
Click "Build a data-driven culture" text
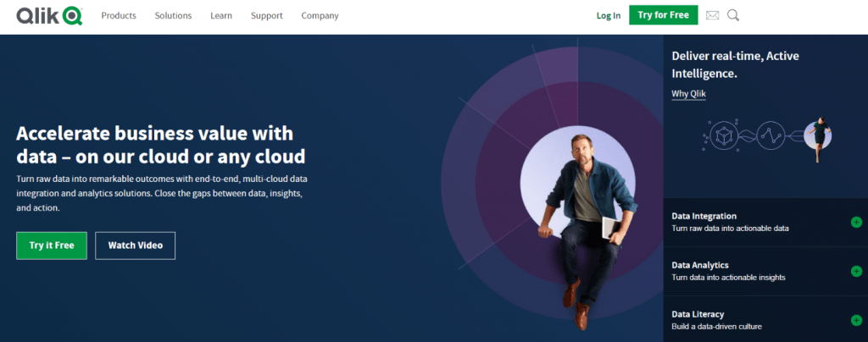[717, 327]
